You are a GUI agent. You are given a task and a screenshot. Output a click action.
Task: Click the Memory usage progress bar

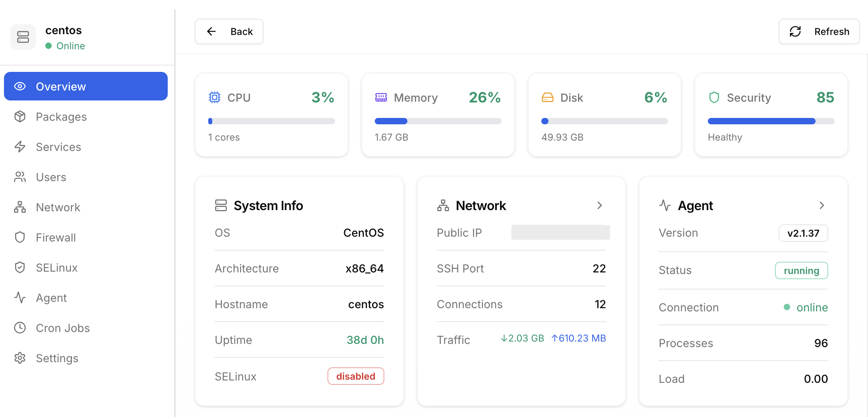pyautogui.click(x=438, y=121)
